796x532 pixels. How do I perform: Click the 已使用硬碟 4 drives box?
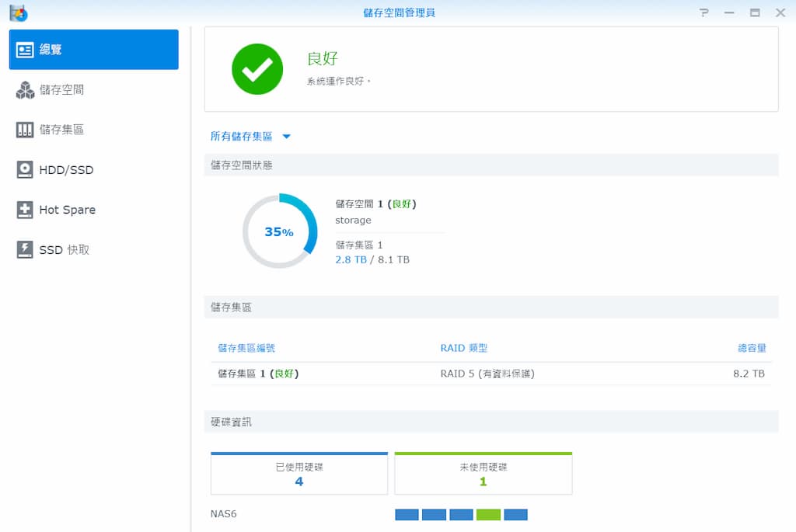[x=299, y=474]
